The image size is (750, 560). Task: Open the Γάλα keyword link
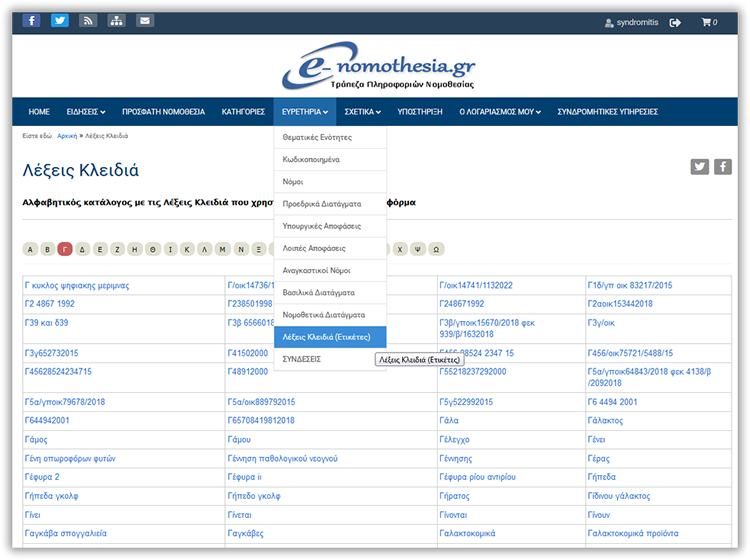tap(449, 421)
